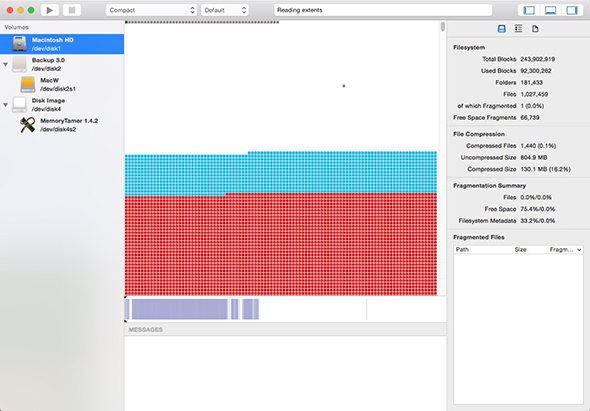Click the isolated block dot in white area
The height and width of the screenshot is (411, 590).
[344, 86]
